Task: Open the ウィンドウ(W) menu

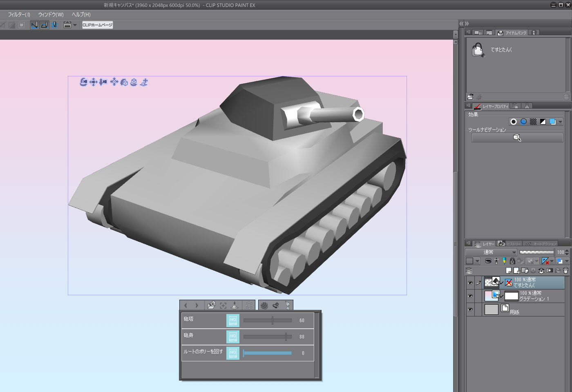Action: [51, 14]
